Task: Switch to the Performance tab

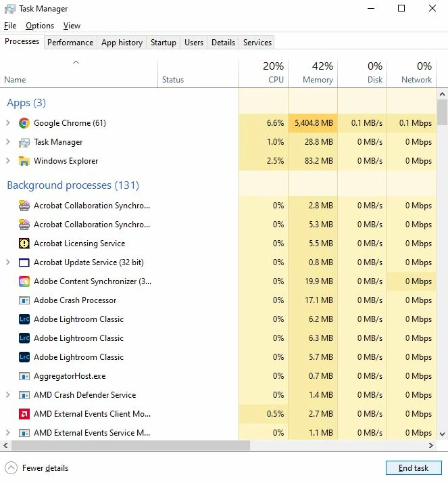Action: click(x=70, y=43)
